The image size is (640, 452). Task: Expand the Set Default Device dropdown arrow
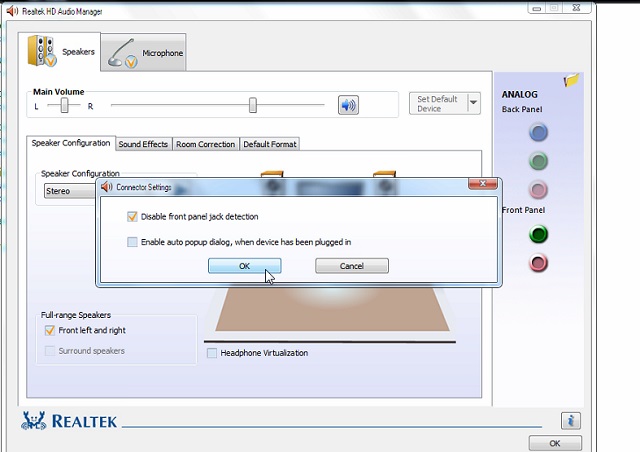[474, 104]
